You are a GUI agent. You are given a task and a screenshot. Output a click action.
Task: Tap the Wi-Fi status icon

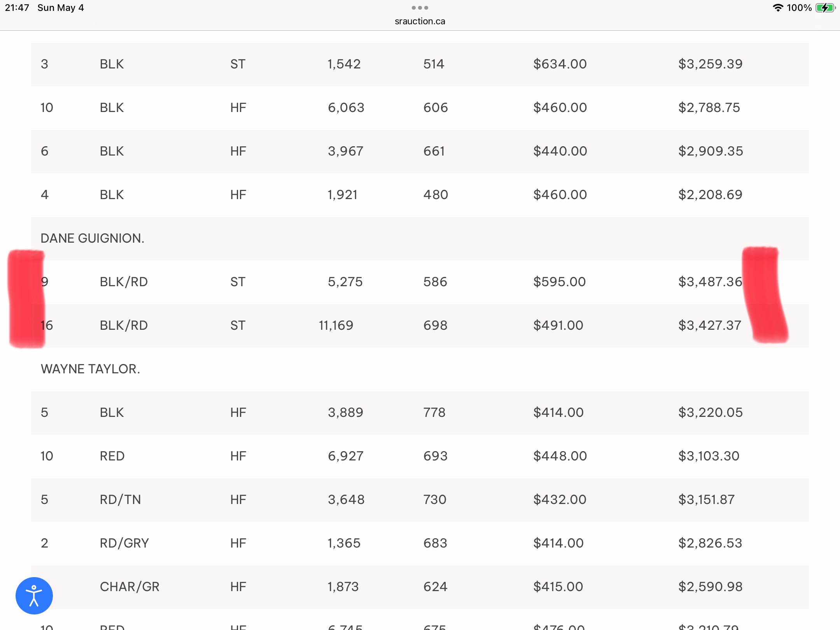(x=778, y=8)
